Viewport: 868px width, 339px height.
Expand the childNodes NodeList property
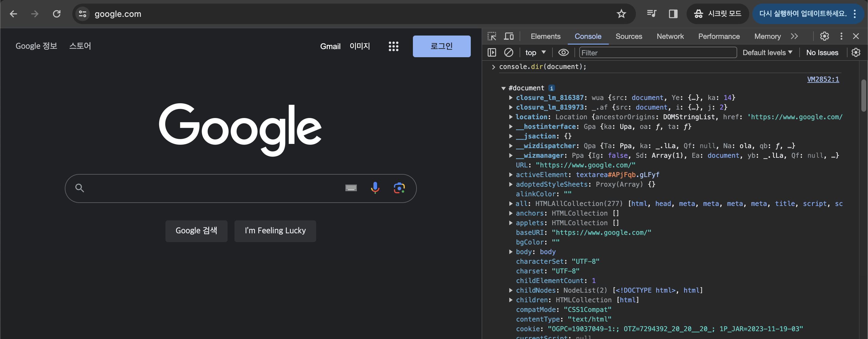coord(511,290)
